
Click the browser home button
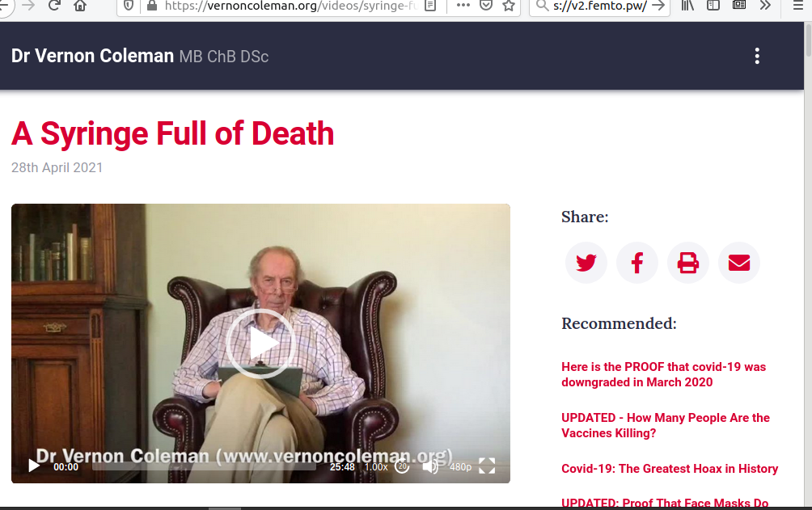point(80,6)
